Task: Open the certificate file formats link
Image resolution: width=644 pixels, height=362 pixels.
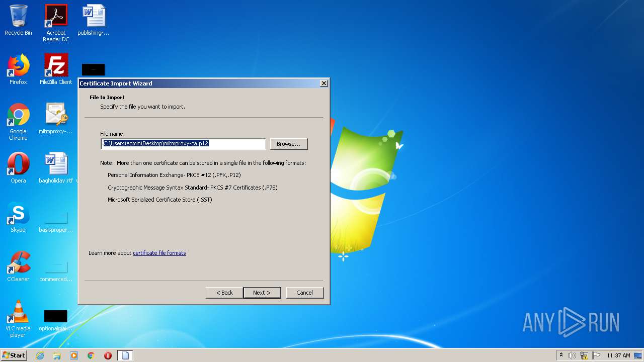Action: (159, 253)
